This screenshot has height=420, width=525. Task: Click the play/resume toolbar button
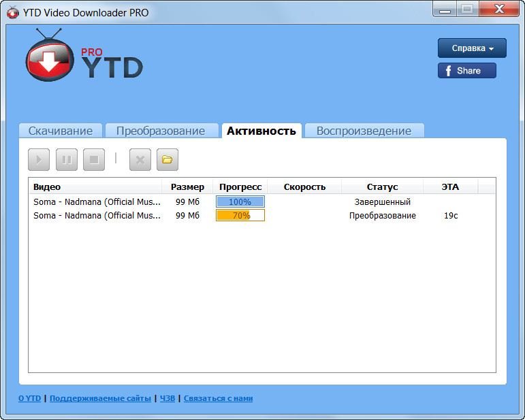click(x=39, y=160)
